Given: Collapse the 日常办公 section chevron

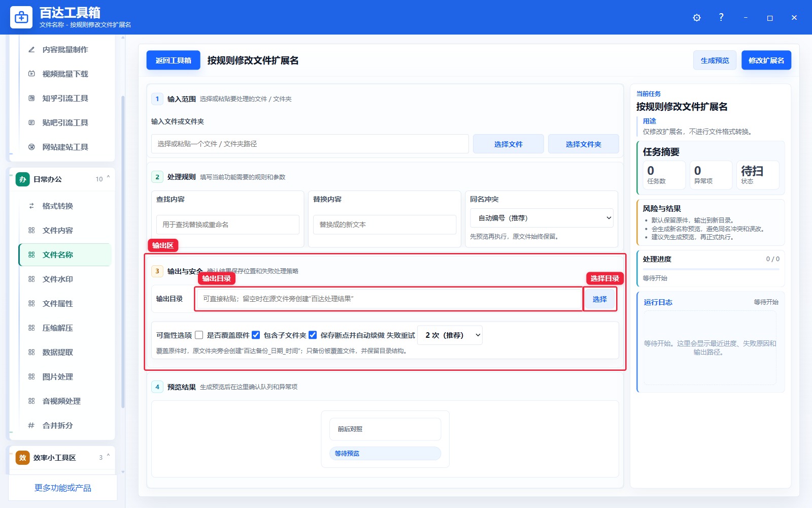Looking at the screenshot, I should point(108,177).
